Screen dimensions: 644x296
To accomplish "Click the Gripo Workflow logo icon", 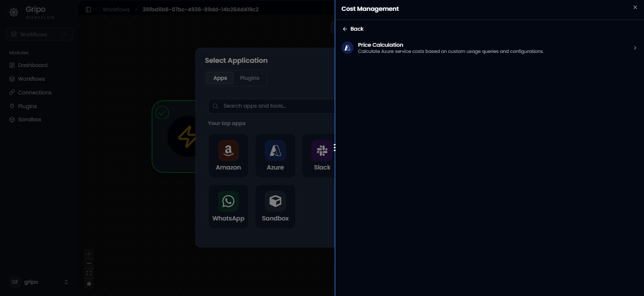I will 14,12.
